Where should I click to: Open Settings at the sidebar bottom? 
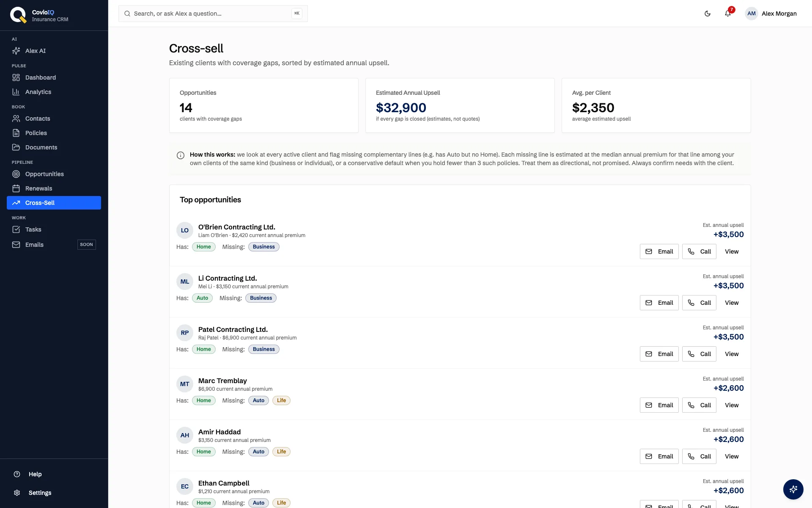click(x=54, y=493)
